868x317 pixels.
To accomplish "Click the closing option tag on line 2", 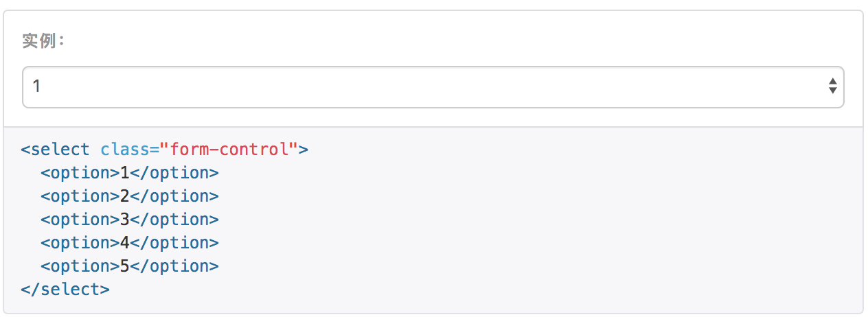I will coord(174,196).
